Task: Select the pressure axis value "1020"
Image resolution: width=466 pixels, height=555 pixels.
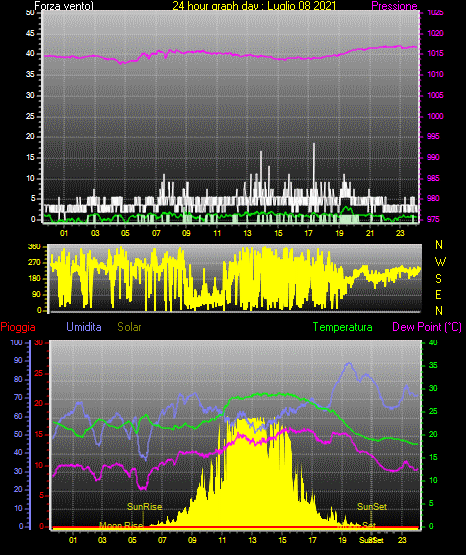Action: click(x=435, y=33)
